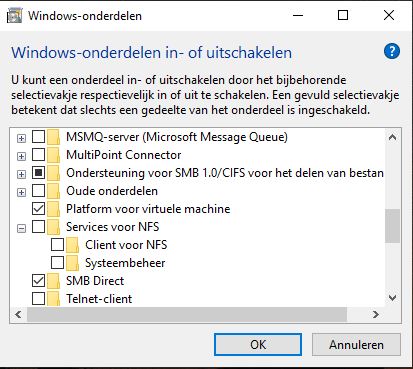The height and width of the screenshot is (369, 413).
Task: Select the SMB Direct folder icon
Action: [53, 281]
